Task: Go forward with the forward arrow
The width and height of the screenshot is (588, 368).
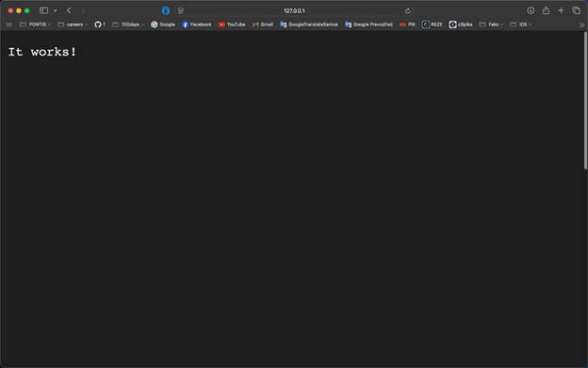Action: pyautogui.click(x=83, y=10)
